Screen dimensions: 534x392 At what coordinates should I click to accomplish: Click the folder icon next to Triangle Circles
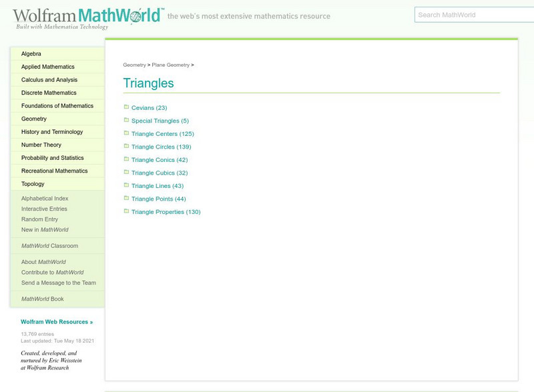125,146
